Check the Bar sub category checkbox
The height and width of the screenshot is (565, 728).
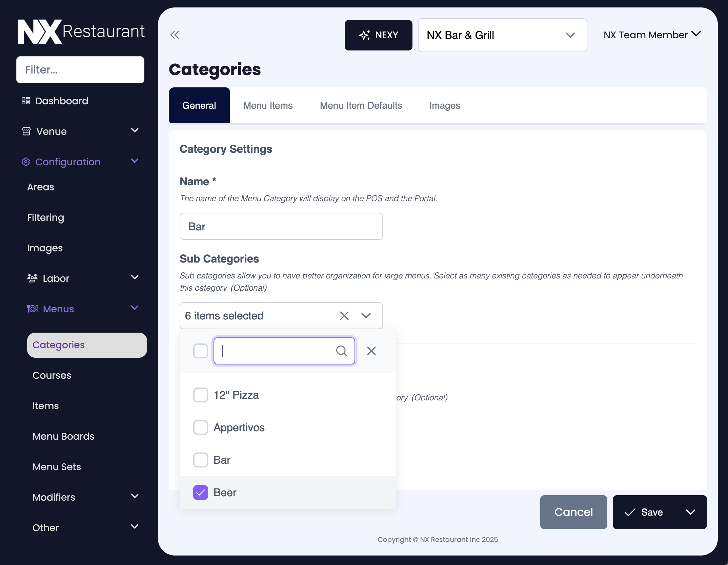click(x=200, y=460)
